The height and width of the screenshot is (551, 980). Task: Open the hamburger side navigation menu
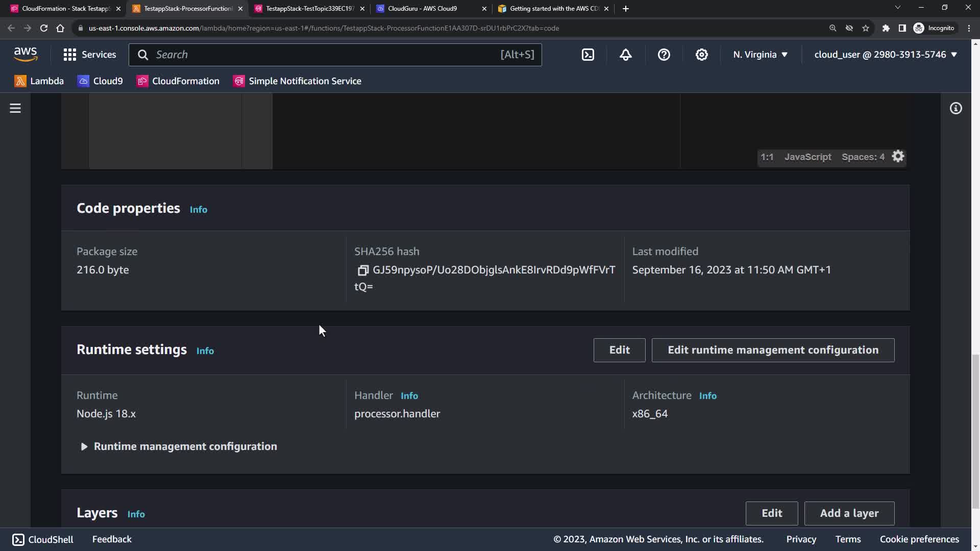(x=15, y=108)
